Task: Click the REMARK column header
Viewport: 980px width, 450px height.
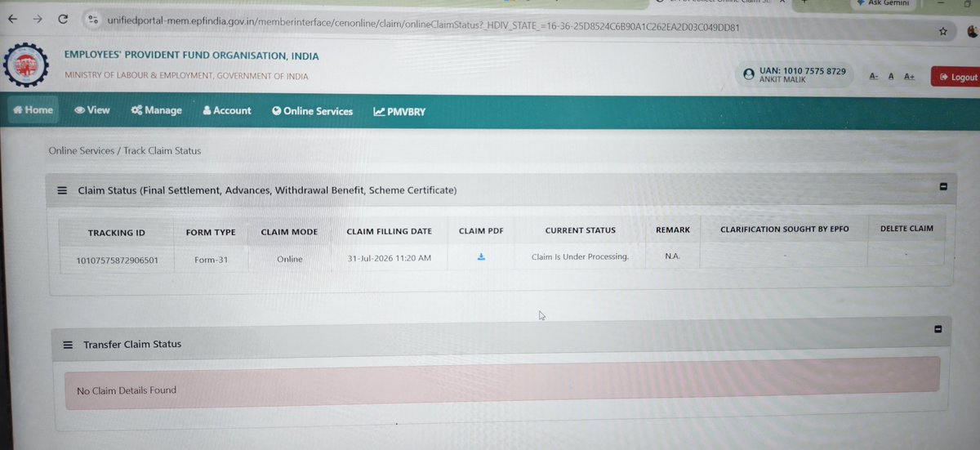Action: click(x=673, y=230)
